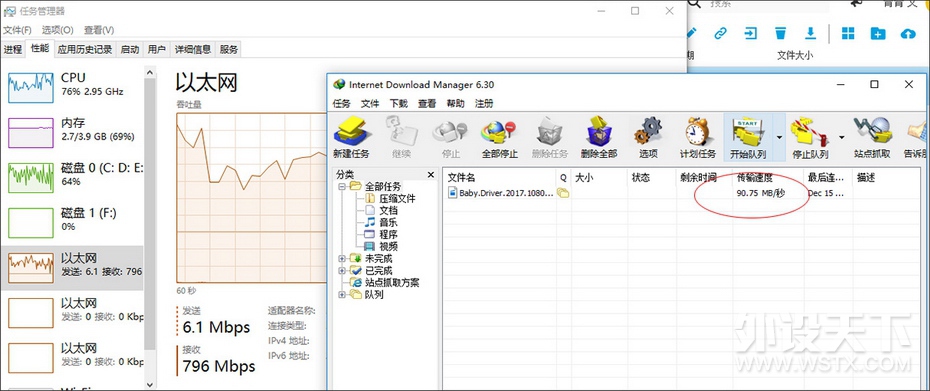Click the new folder plus icon

point(878,33)
